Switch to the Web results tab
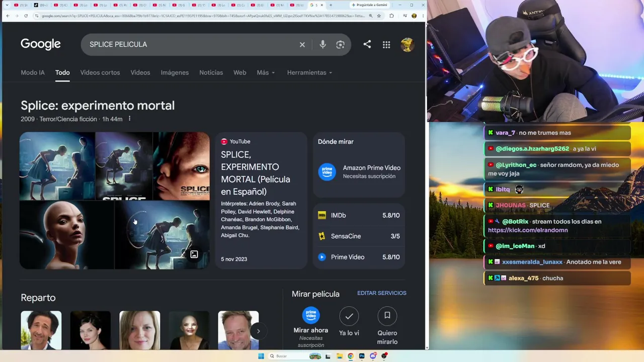Screen dimensions: 644x362 click(x=239, y=72)
